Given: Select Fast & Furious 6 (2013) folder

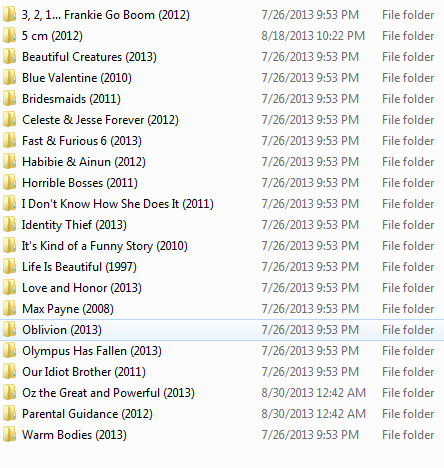Looking at the screenshot, I should 82,141.
